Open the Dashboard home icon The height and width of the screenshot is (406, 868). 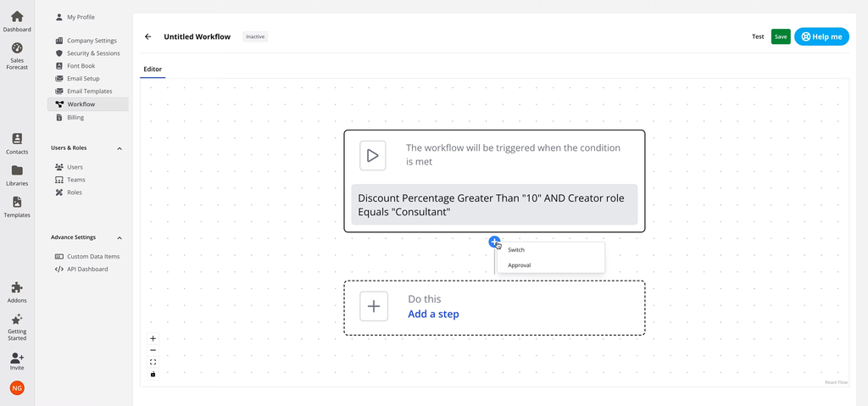point(17,18)
